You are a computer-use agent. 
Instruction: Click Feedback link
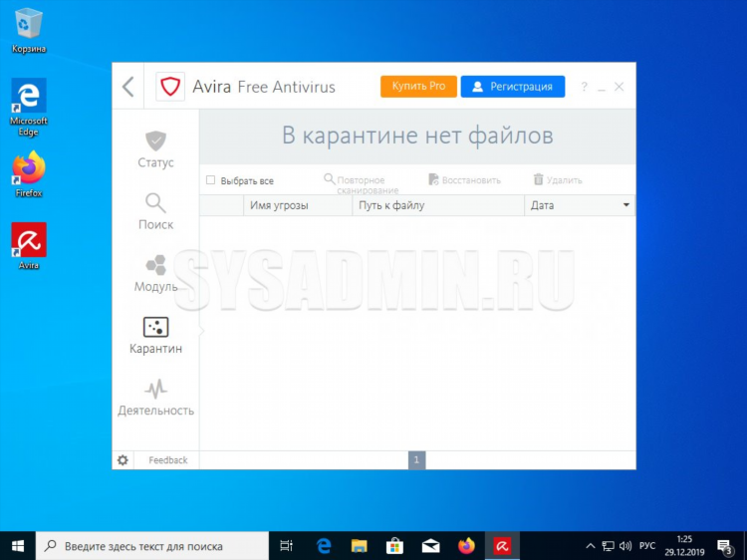coord(167,460)
